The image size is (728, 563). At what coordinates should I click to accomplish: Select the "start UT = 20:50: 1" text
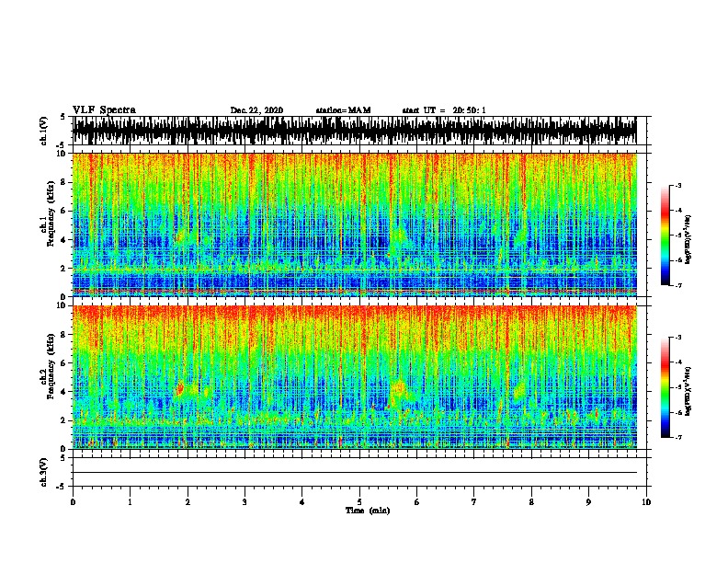443,110
